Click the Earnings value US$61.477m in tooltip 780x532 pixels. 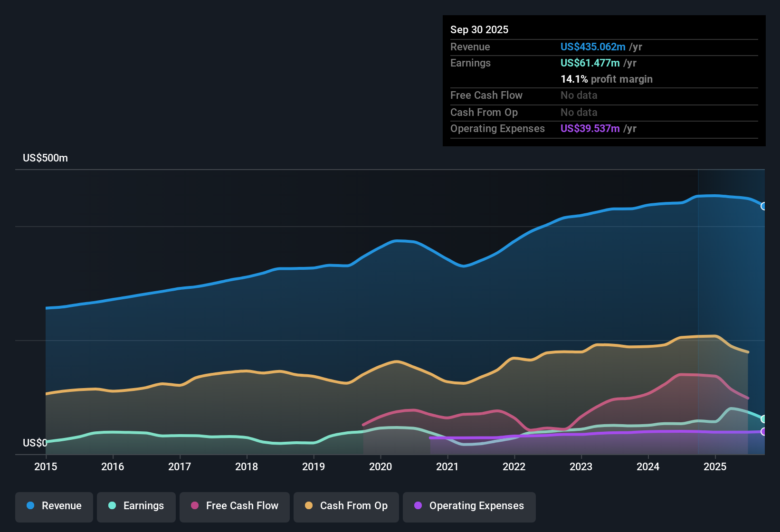(590, 63)
